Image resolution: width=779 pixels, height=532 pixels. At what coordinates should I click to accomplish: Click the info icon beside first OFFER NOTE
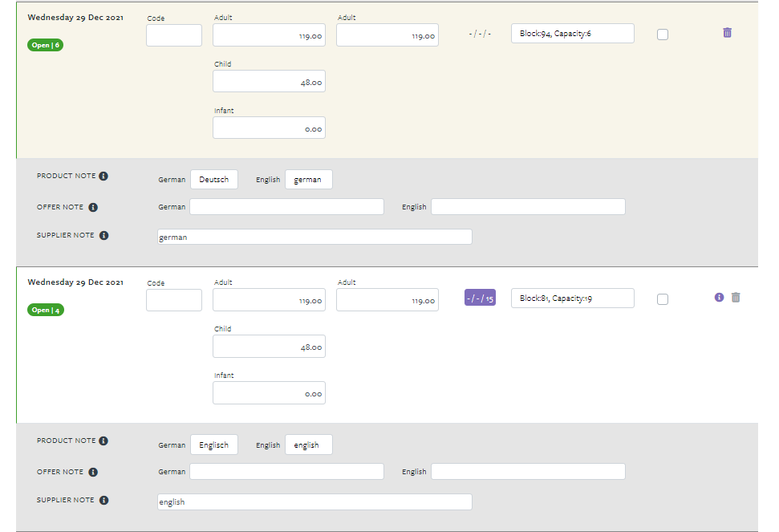point(94,206)
